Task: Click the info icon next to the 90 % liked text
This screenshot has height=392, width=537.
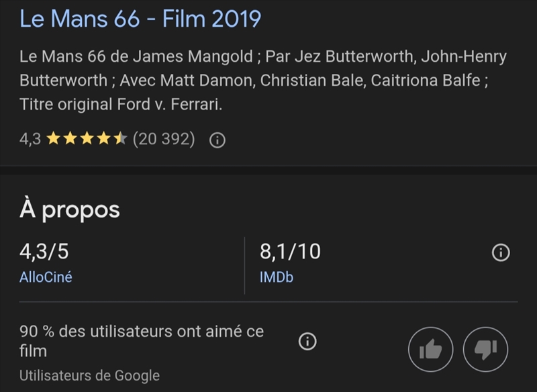Action: (x=307, y=341)
